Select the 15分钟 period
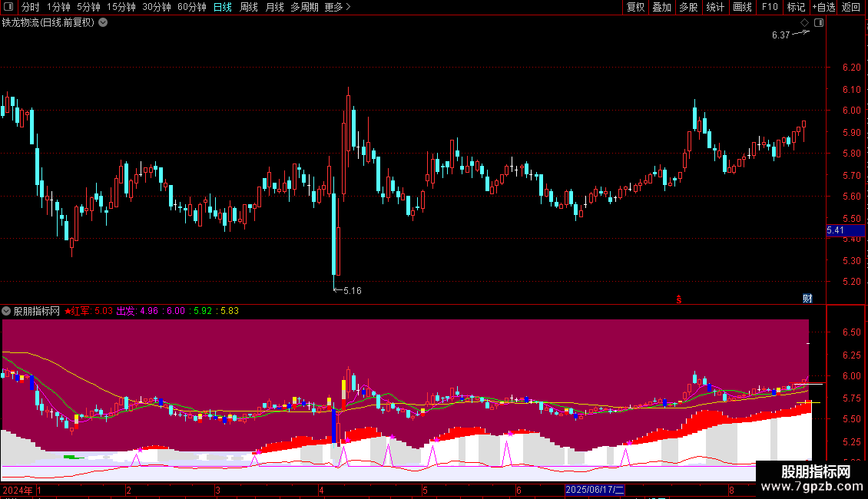The height and width of the screenshot is (499, 868). pyautogui.click(x=121, y=7)
